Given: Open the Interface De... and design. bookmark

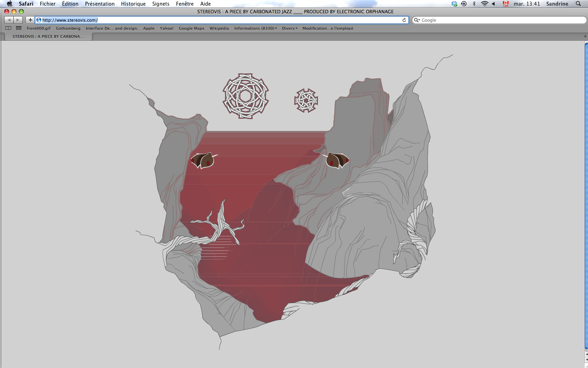Looking at the screenshot, I should click(x=112, y=28).
